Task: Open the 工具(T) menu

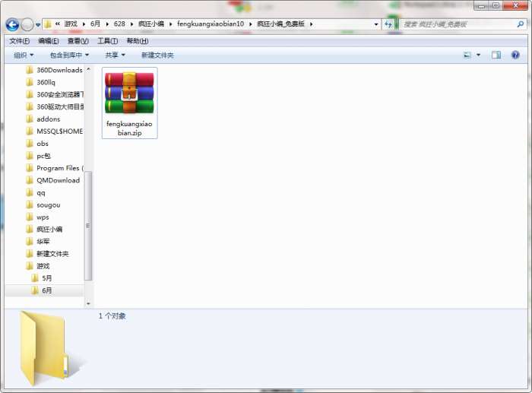Action: tap(108, 41)
